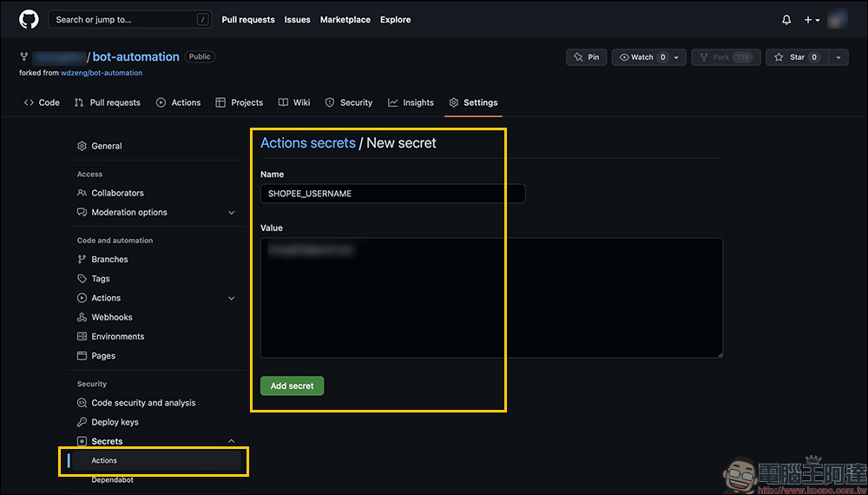
Task: Click the green Add secret button
Action: [x=292, y=386]
